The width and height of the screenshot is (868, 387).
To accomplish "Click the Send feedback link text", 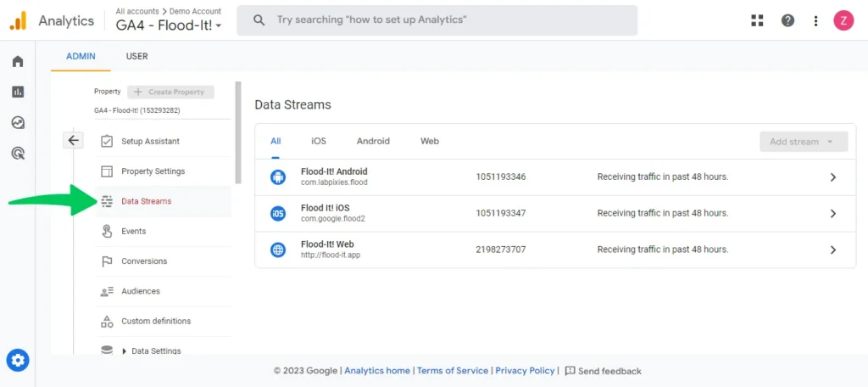I will pyautogui.click(x=609, y=371).
